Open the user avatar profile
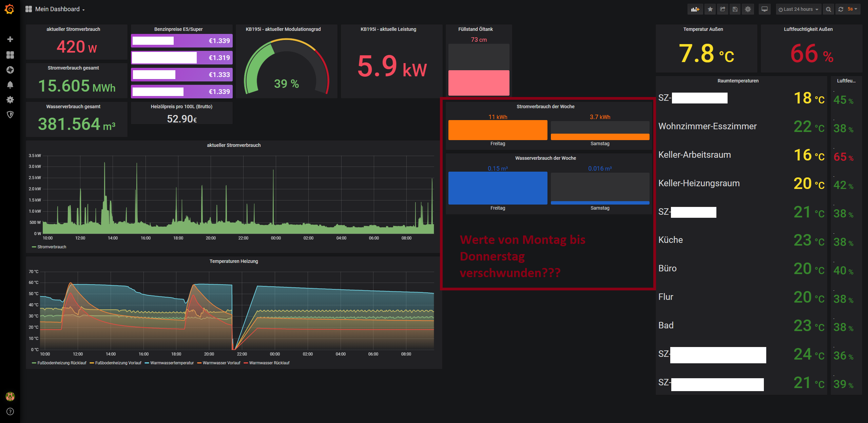 click(10, 396)
